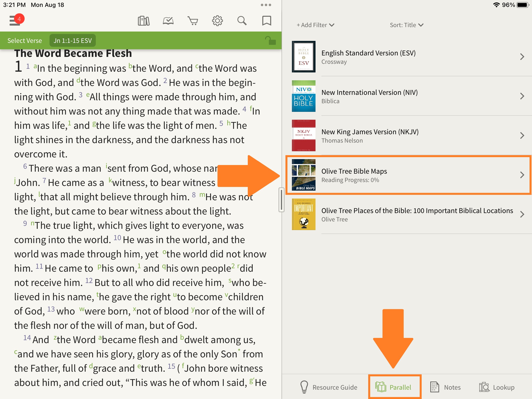
Task: Tap the ESV Bible cover thumbnail
Action: point(303,57)
